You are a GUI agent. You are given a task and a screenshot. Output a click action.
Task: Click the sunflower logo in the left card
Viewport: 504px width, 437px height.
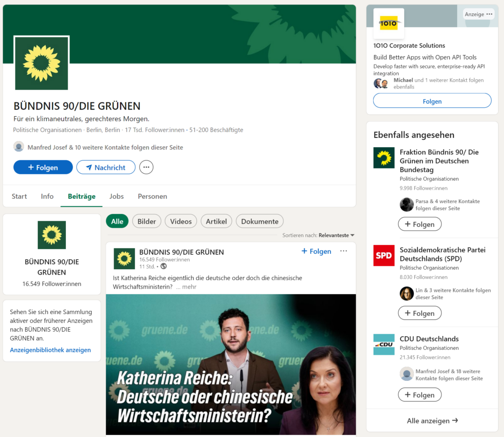click(52, 235)
